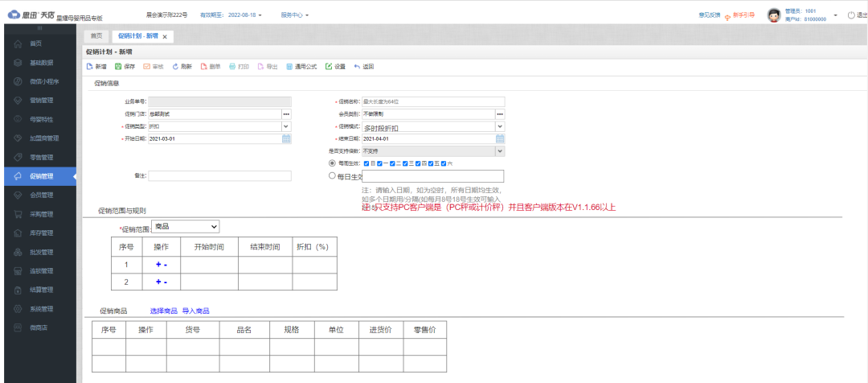
Task: Switch to the 首页 tab
Action: pyautogui.click(x=96, y=36)
